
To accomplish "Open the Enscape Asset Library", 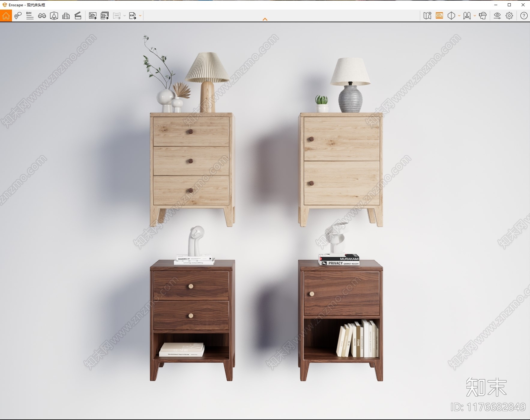I will [54, 16].
